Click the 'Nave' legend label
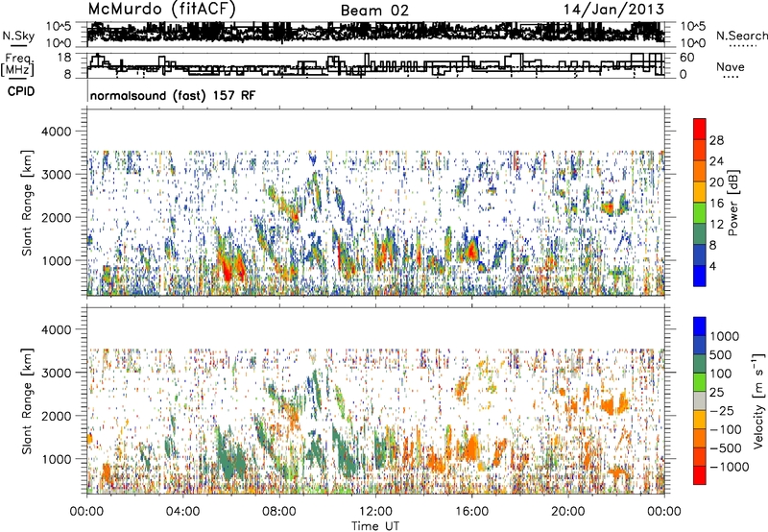 731,66
